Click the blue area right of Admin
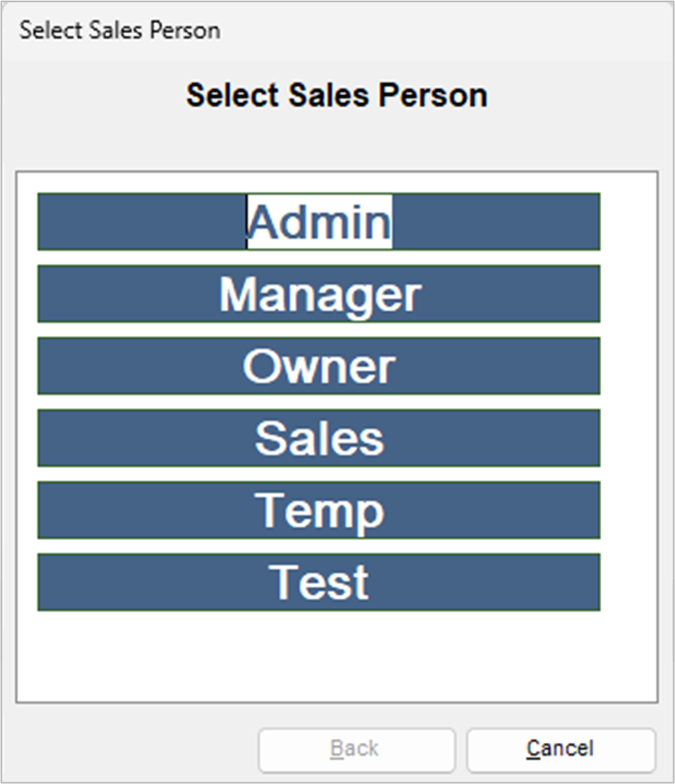675x784 pixels. [x=495, y=222]
